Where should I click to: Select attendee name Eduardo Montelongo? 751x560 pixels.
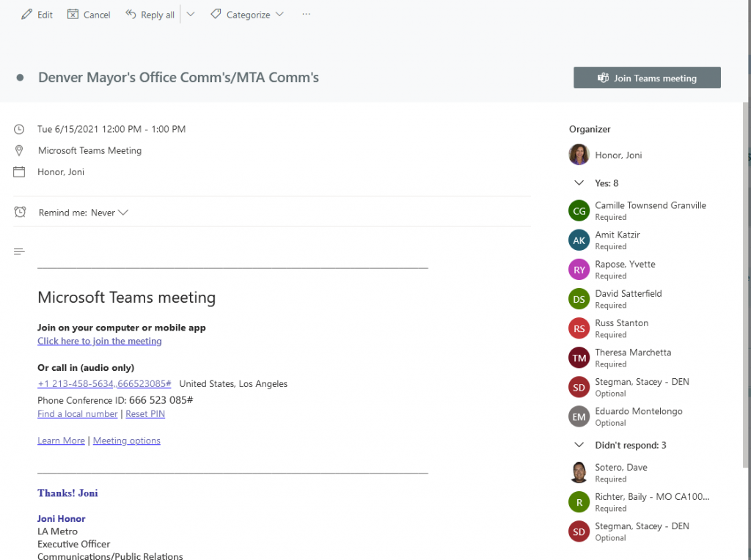[x=639, y=411]
